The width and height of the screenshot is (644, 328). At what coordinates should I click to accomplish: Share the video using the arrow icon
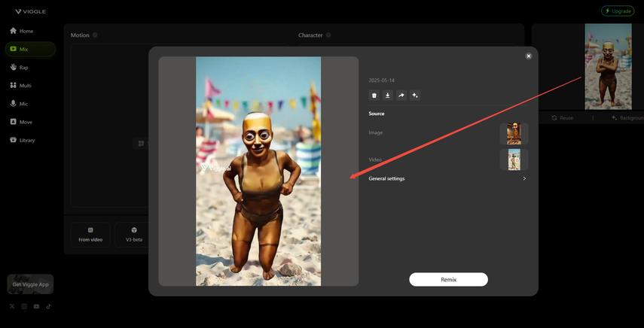coord(401,96)
